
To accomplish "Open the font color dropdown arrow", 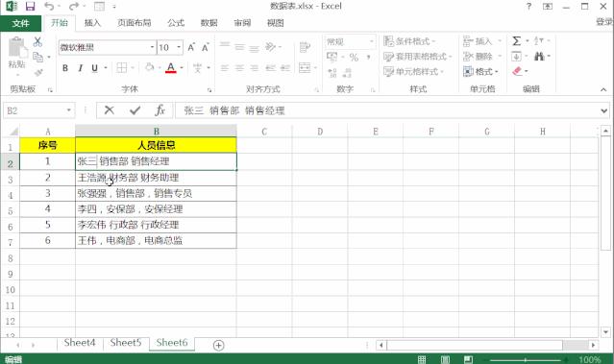I will (182, 68).
